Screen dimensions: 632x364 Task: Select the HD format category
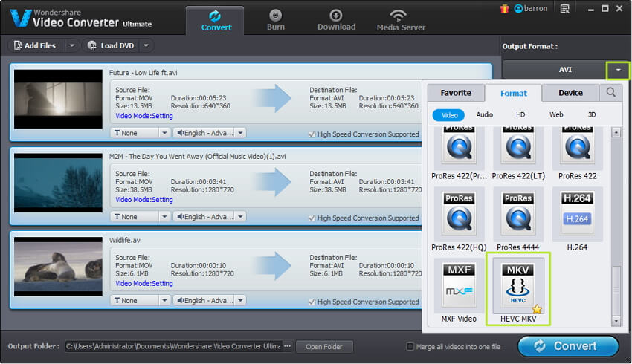tap(520, 114)
